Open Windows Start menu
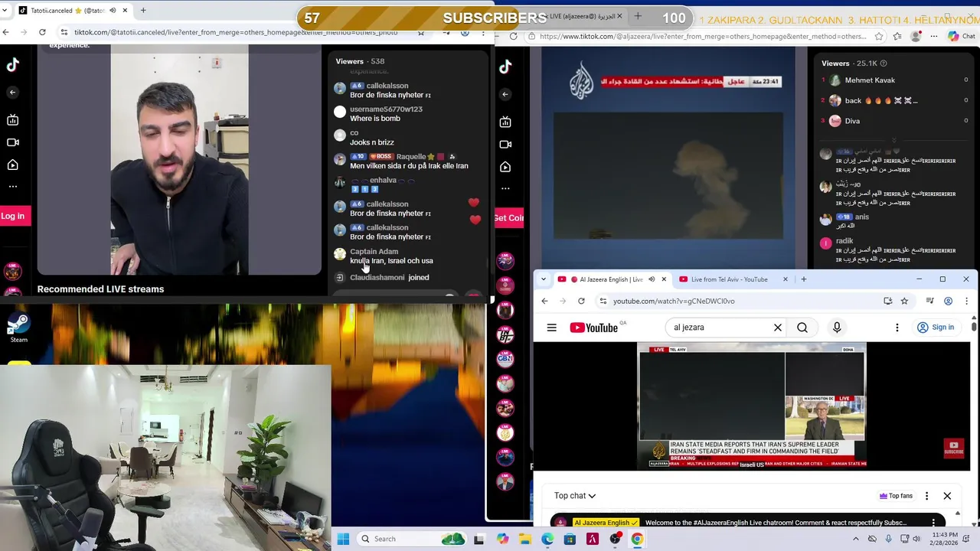Screen dimensions: 980x551 tap(343, 539)
